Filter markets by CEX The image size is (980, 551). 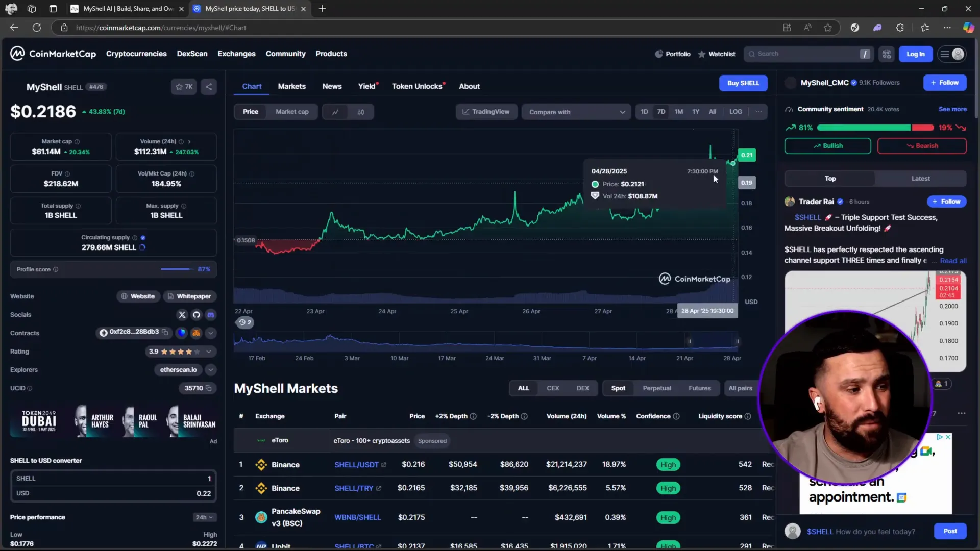tap(553, 388)
